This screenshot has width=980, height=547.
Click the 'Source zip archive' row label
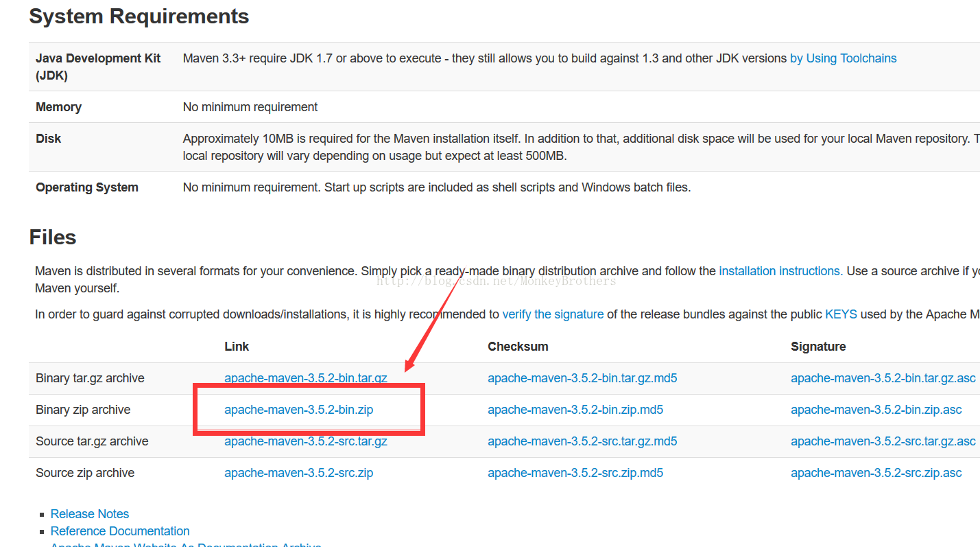click(x=85, y=473)
